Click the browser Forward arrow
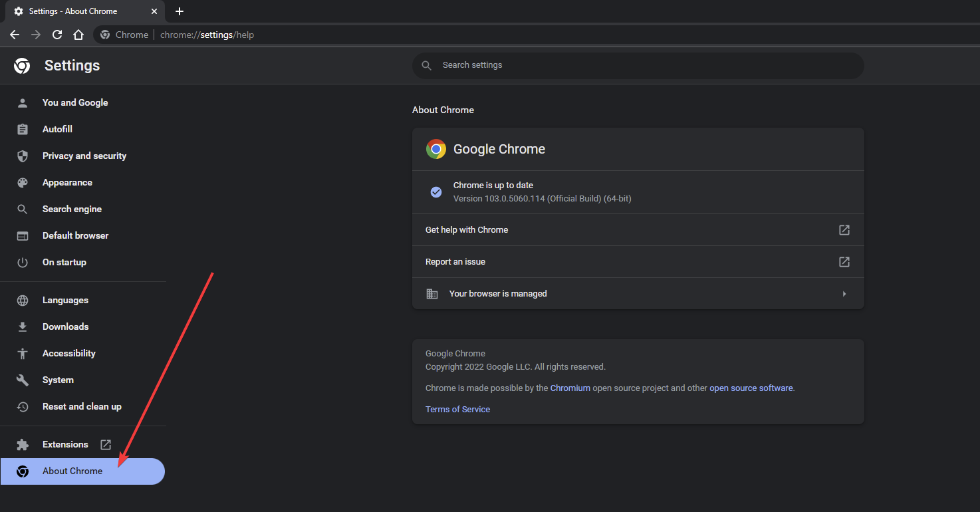The height and width of the screenshot is (512, 980). (36, 35)
